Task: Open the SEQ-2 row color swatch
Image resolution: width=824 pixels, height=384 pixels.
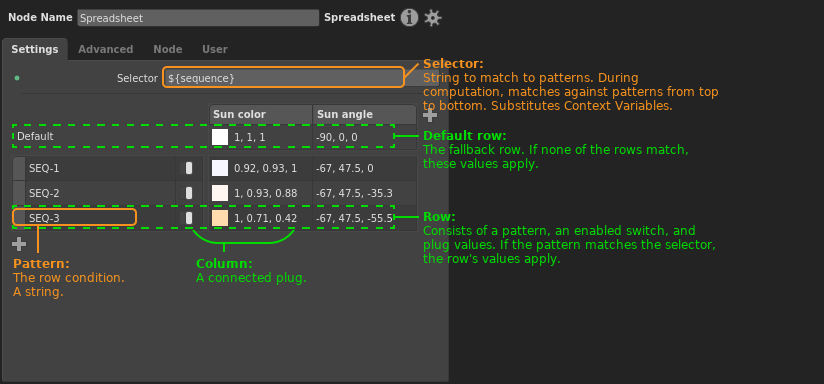Action: tap(220, 193)
